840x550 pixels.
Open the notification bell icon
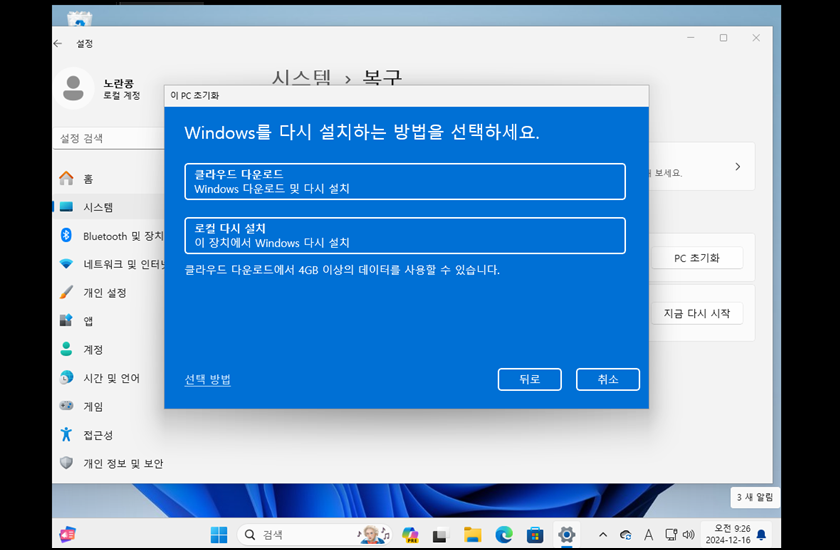[x=761, y=534]
